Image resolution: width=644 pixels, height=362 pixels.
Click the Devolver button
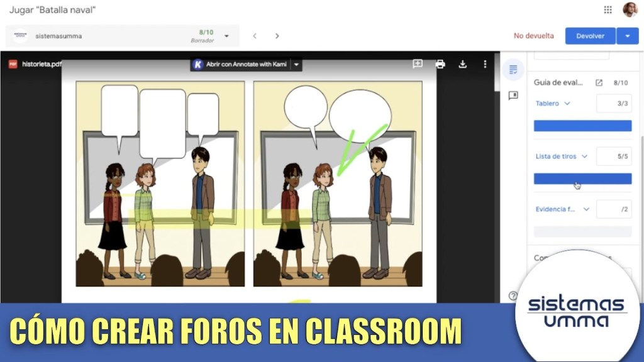pos(590,36)
